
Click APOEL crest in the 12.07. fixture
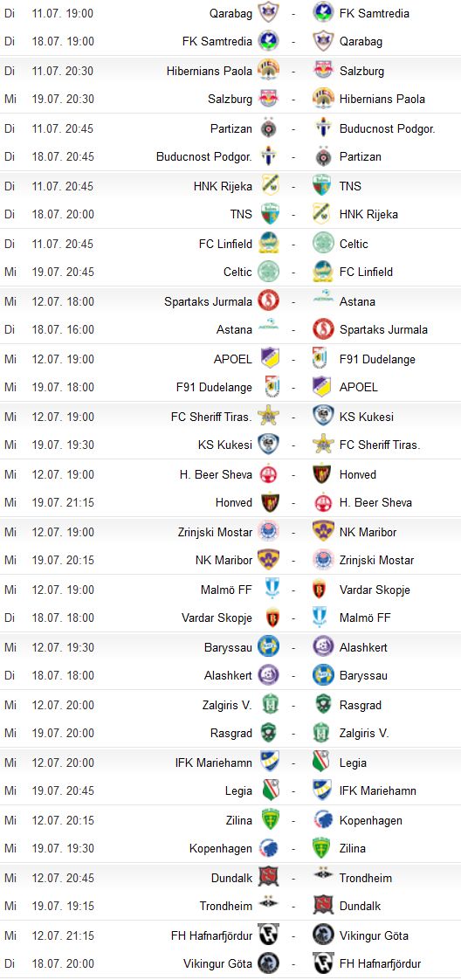pos(269,358)
